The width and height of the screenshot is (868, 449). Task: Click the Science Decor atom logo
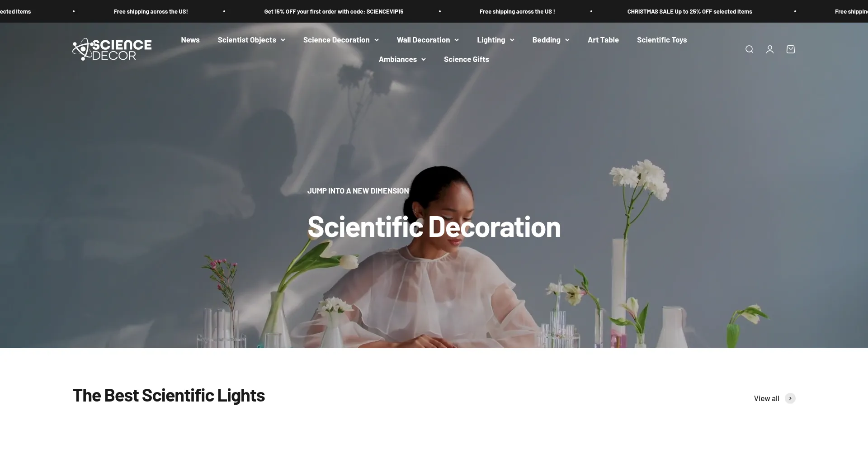pos(112,49)
